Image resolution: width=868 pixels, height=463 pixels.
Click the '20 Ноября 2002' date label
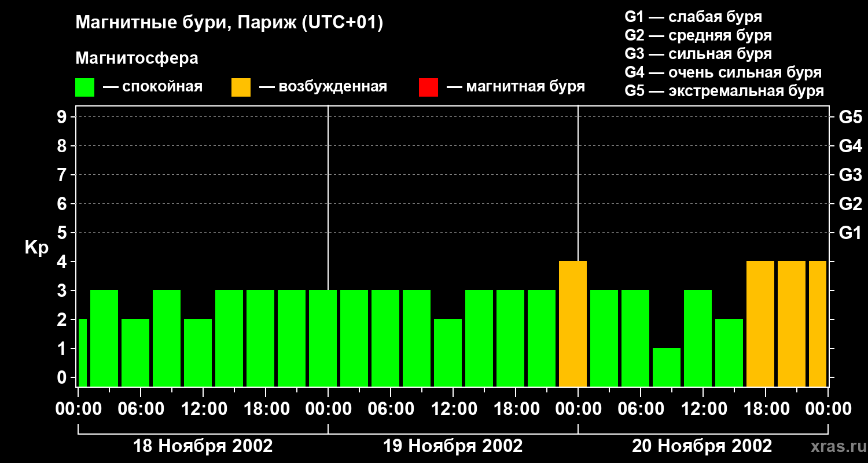702,446
